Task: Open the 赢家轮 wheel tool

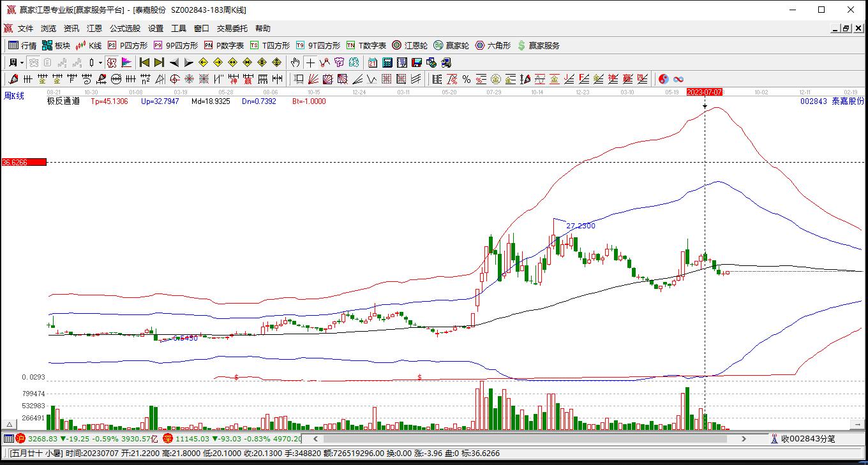Action: [x=451, y=45]
